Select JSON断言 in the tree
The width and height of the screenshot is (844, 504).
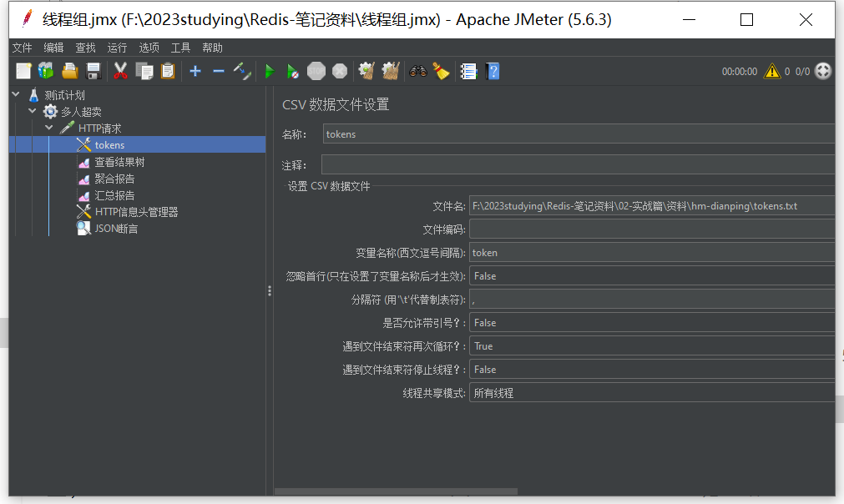coord(116,229)
